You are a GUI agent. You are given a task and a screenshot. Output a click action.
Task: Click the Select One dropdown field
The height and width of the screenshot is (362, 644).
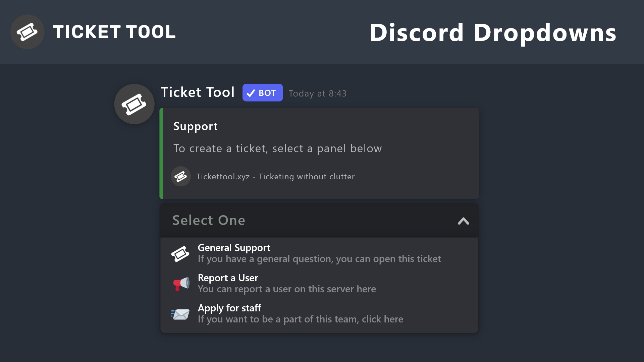(302, 220)
